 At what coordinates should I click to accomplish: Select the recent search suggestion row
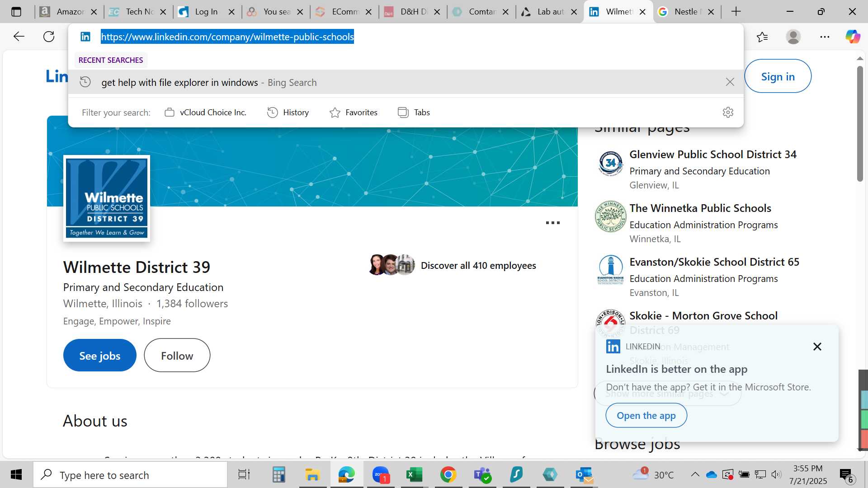pos(406,82)
